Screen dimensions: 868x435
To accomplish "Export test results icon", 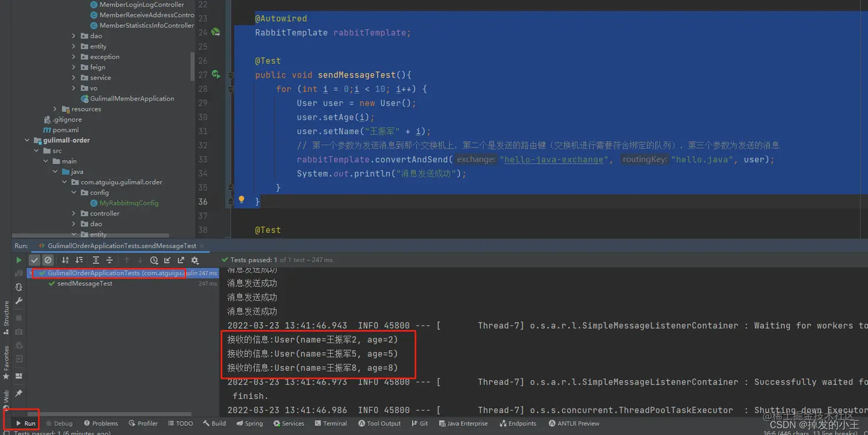I will [x=181, y=260].
